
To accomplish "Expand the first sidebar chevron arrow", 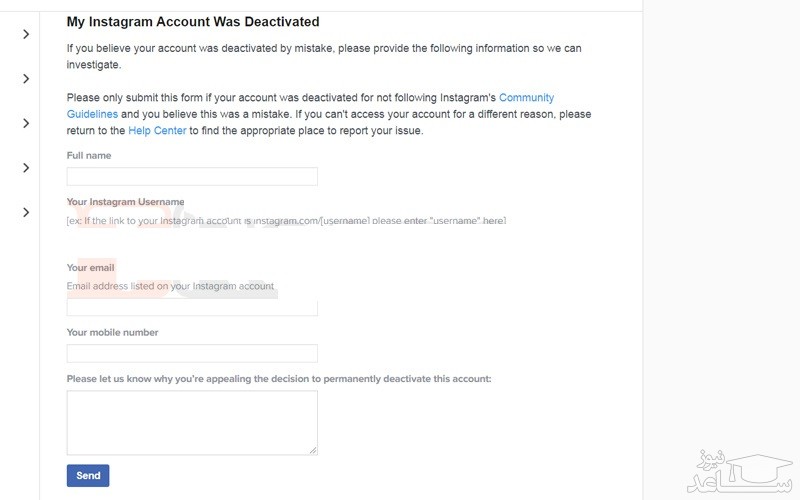I will (26, 34).
